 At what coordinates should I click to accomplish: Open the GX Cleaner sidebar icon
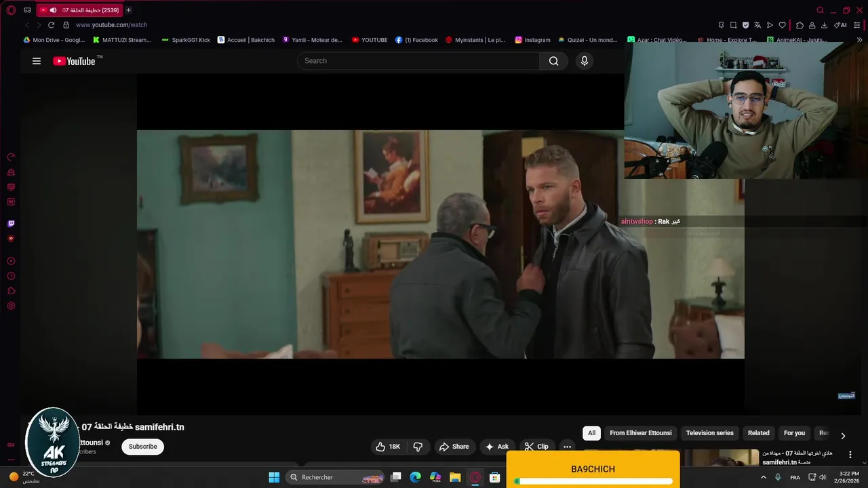[x=11, y=172]
